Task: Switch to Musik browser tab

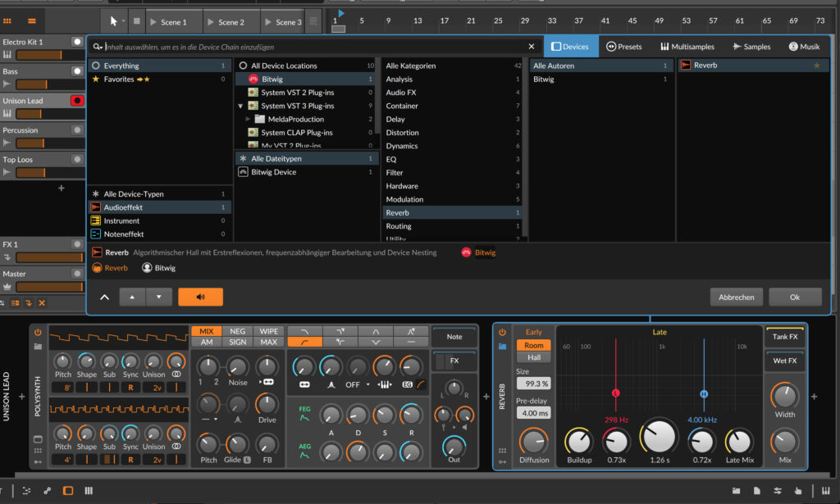Action: pyautogui.click(x=804, y=47)
